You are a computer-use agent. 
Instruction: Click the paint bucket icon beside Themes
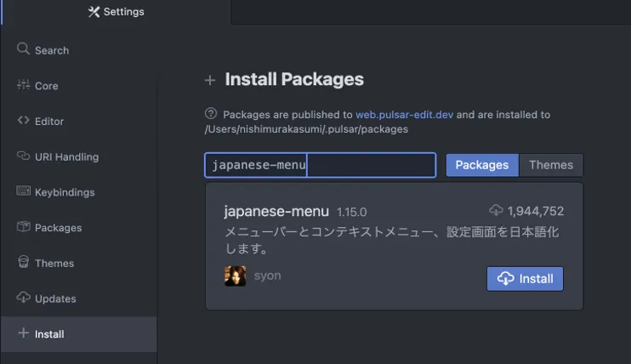coord(23,262)
